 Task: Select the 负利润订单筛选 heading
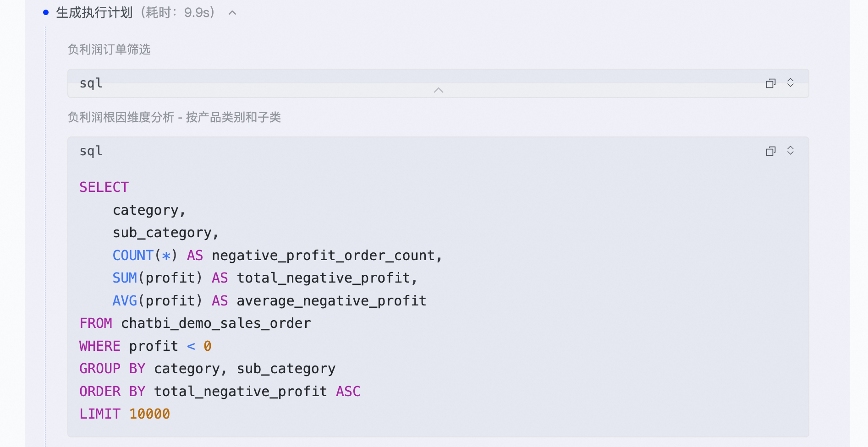coord(109,49)
